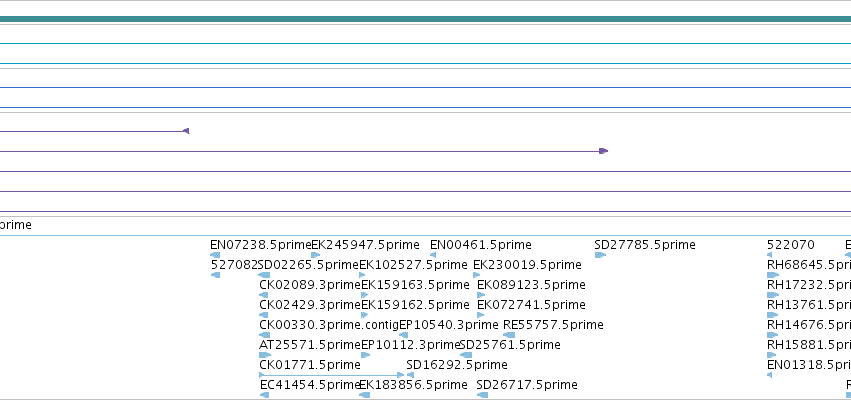Click the thick teal chromosome bar
Image resolution: width=851 pixels, height=400 pixels.
click(x=426, y=19)
